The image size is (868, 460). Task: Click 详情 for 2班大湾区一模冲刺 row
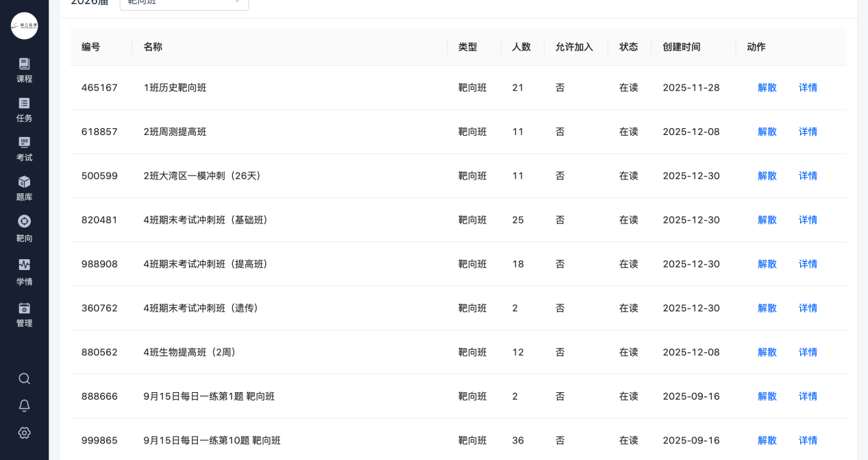coord(808,175)
